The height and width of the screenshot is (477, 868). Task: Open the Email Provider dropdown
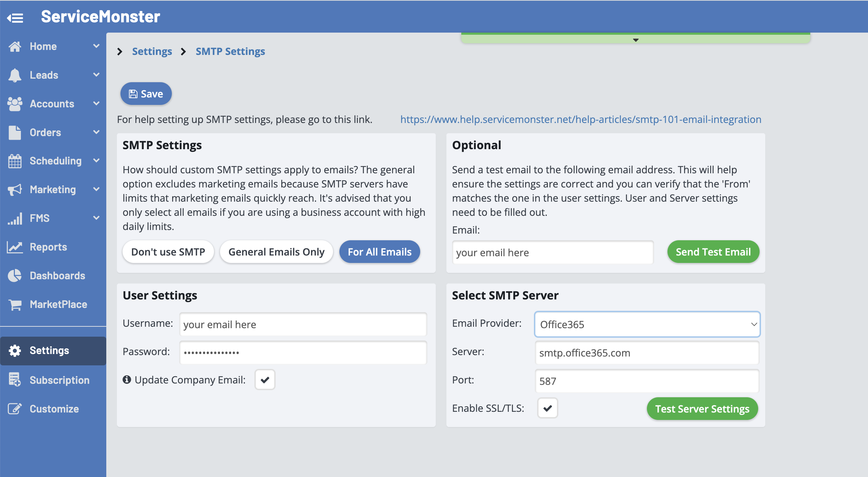pos(647,324)
